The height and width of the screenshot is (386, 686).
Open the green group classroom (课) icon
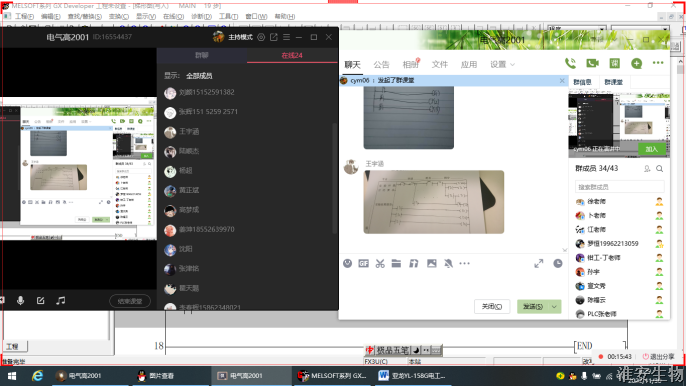pos(615,63)
